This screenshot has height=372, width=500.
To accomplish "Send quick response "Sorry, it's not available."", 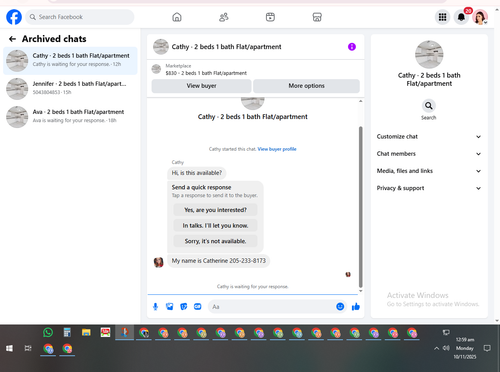I will (215, 241).
